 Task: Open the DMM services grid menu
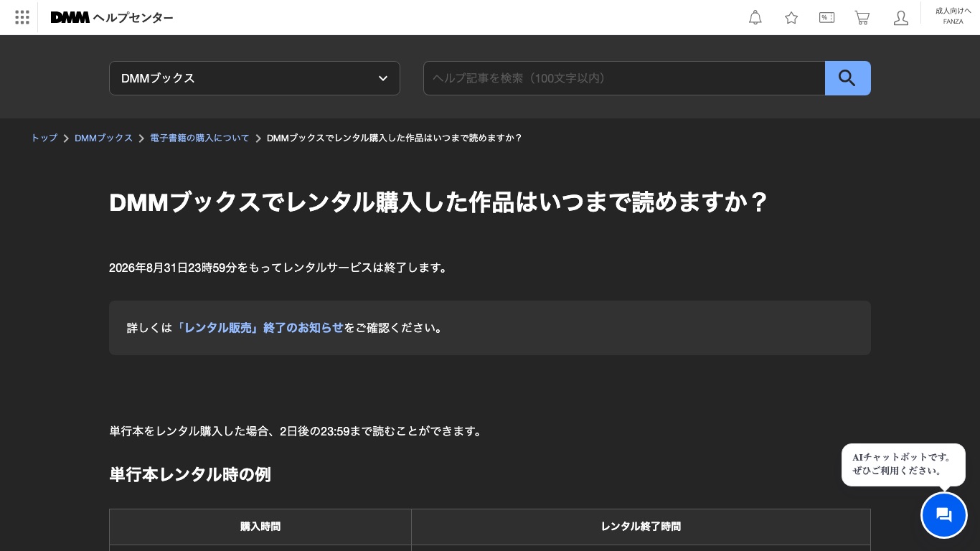[x=22, y=17]
